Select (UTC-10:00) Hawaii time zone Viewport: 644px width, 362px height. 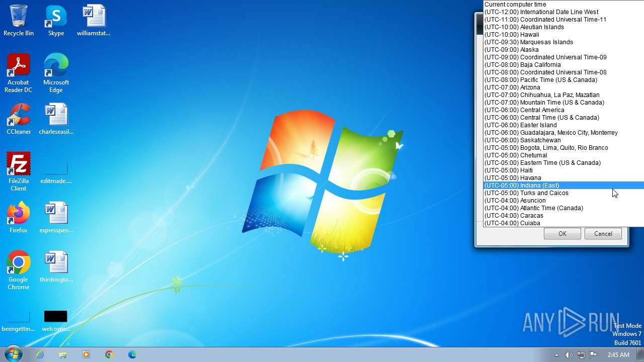click(x=564, y=35)
